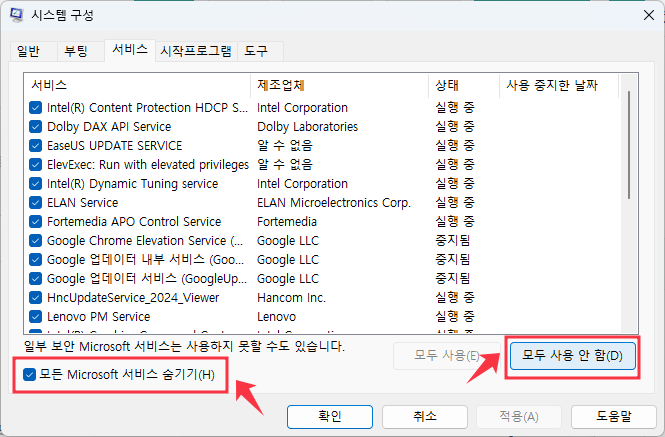Toggle Intel(R) Dynamic Tuning service checkbox
The image size is (665, 437).
pos(36,184)
